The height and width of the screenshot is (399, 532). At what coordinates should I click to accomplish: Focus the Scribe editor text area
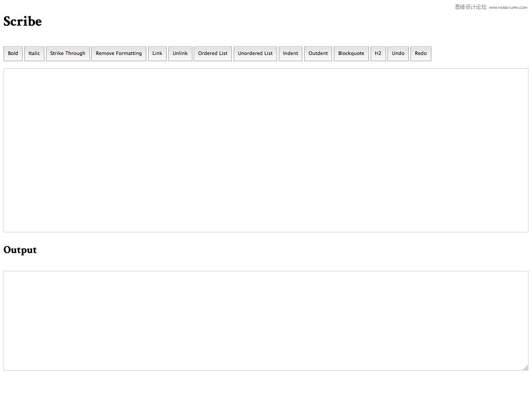[266, 150]
